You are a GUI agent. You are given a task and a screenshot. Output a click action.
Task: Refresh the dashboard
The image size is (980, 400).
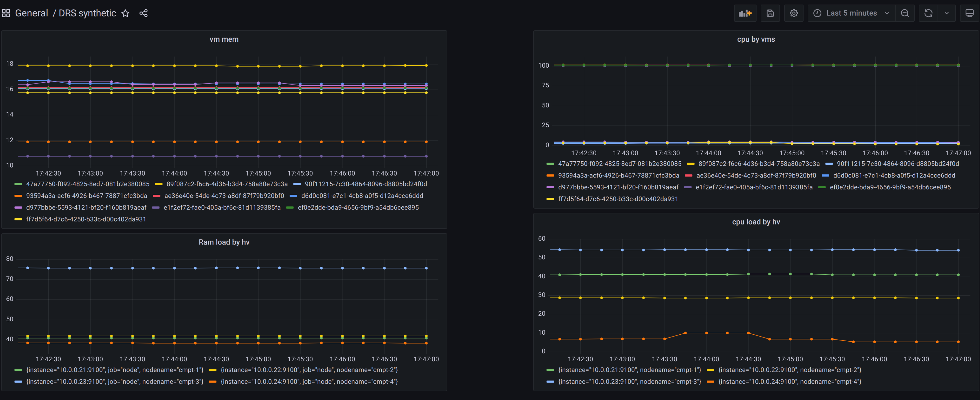click(928, 13)
